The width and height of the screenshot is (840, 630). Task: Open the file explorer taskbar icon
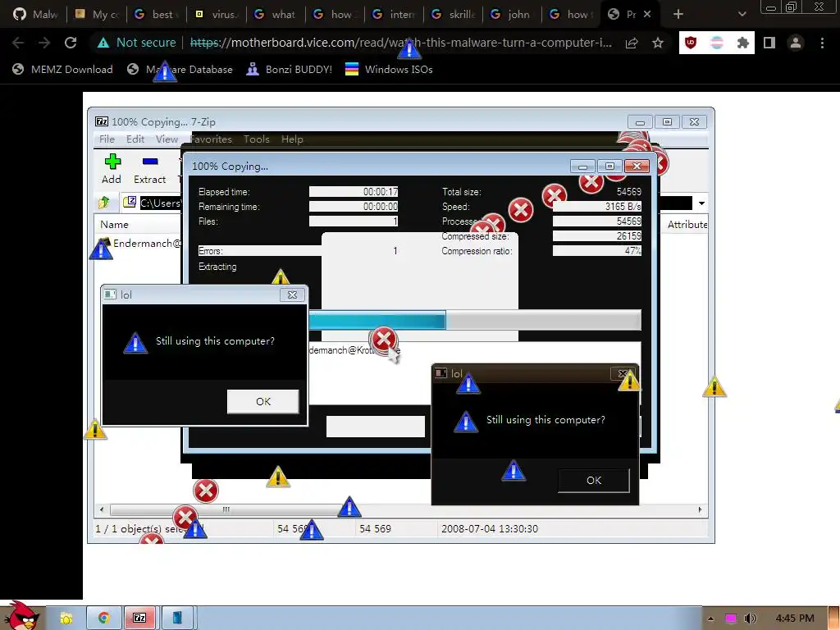(x=66, y=619)
